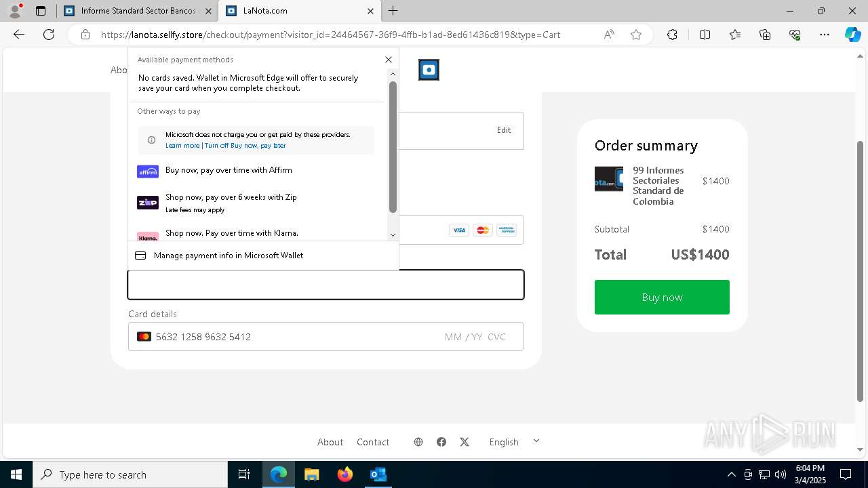Choose Shop now with Klarna option
868x488 pixels.
[256, 234]
